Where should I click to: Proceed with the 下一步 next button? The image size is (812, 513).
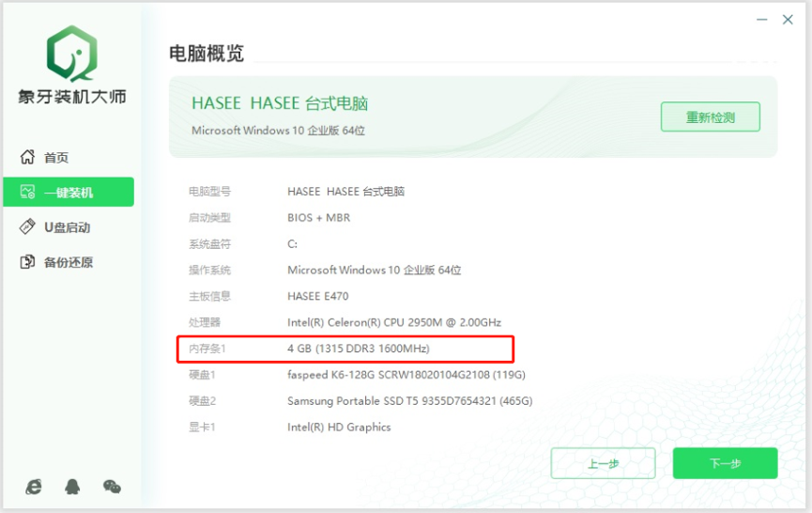tap(725, 463)
